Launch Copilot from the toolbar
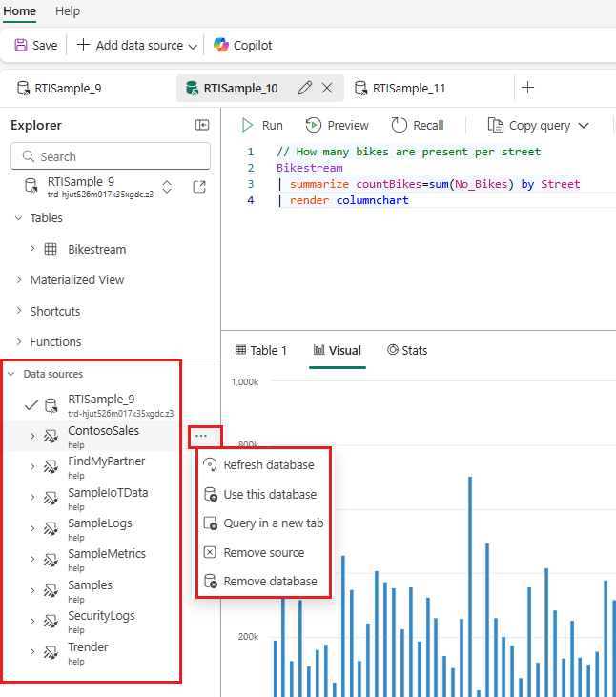616x697 pixels. pos(243,45)
